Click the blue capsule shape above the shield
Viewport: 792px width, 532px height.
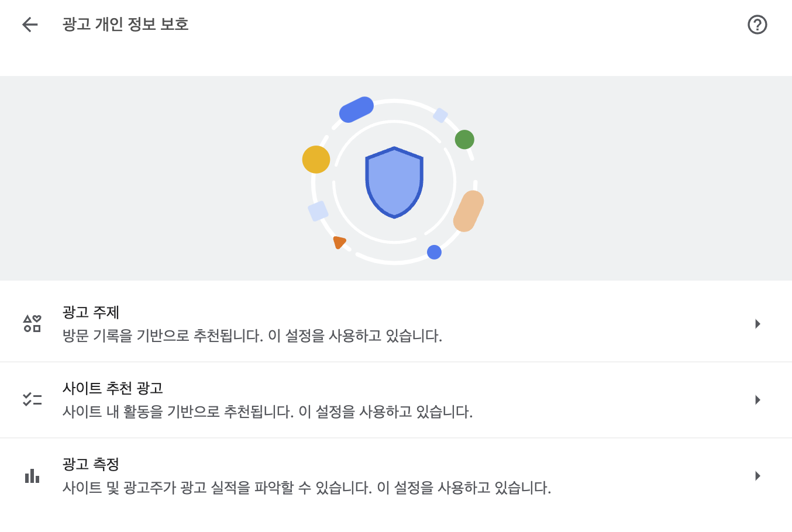356,108
